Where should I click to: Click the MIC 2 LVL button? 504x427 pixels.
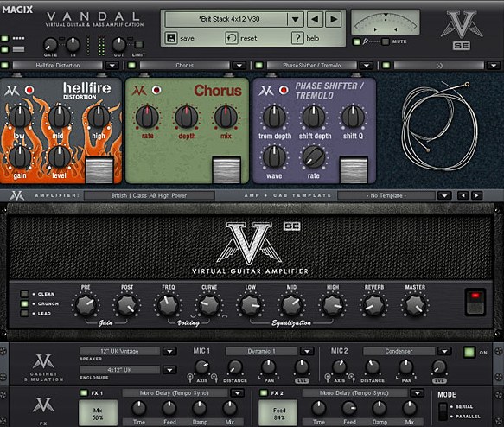[439, 380]
